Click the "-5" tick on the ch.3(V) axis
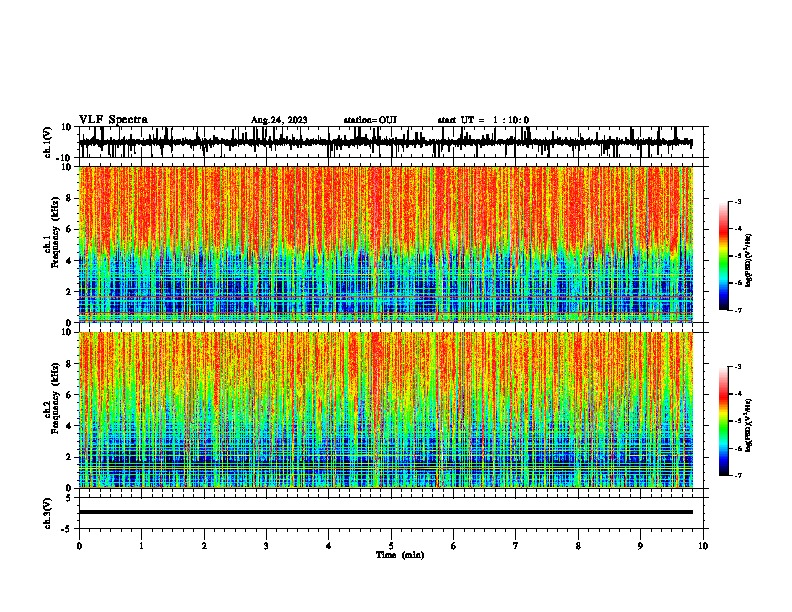The width and height of the screenshot is (792, 612). pos(67,529)
